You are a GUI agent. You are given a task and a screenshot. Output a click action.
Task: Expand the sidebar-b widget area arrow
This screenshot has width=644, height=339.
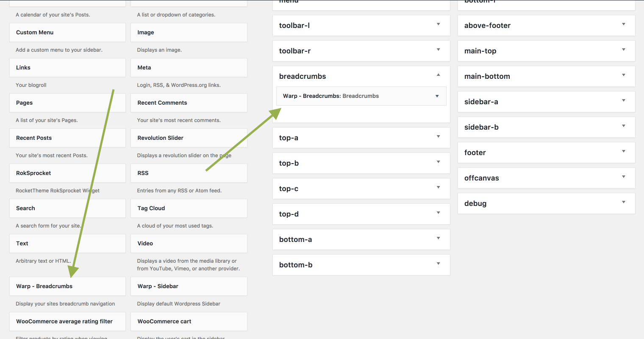pyautogui.click(x=624, y=126)
